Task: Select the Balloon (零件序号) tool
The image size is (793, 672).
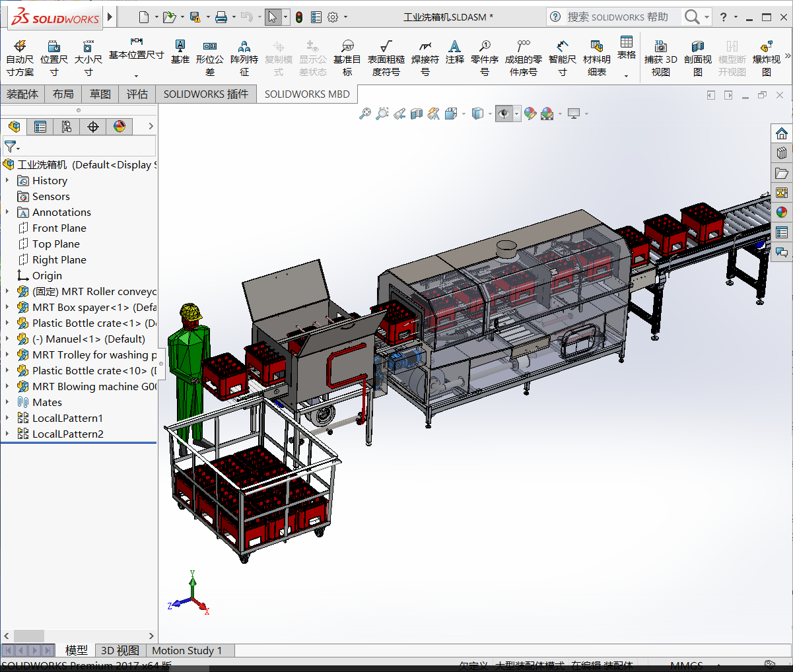Action: click(x=485, y=57)
